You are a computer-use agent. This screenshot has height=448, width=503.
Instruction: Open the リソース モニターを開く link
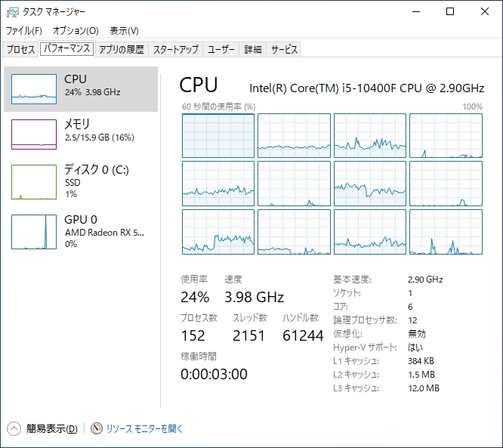[144, 429]
